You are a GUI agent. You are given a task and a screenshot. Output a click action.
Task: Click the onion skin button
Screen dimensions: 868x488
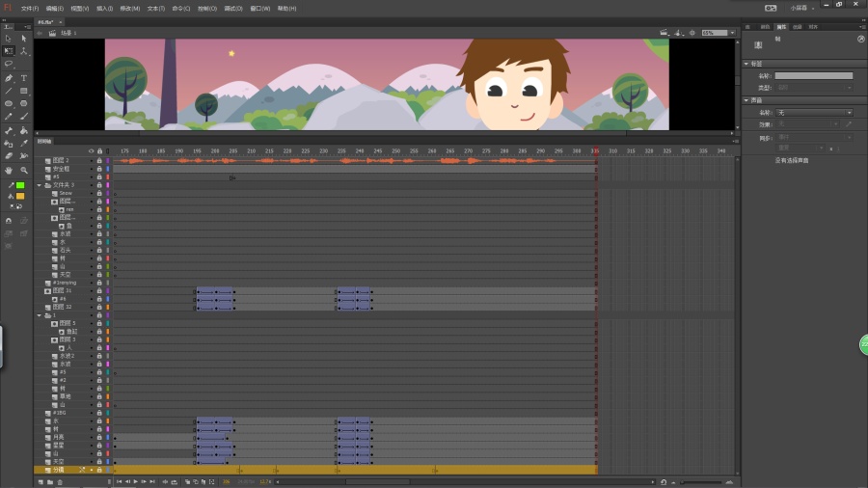187,482
